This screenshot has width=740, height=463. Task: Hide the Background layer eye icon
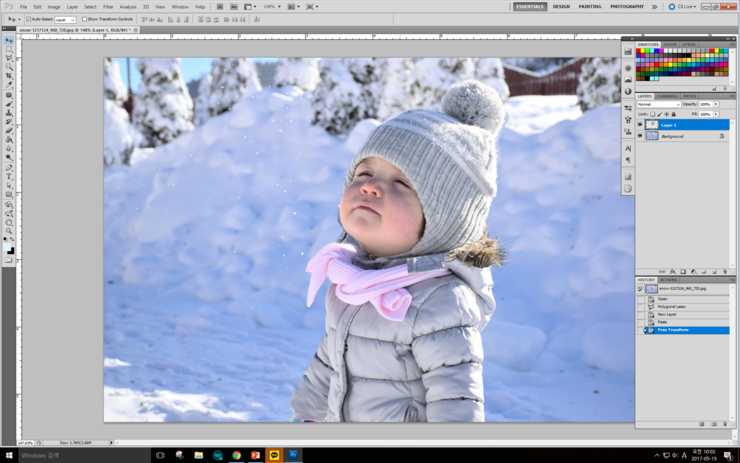[640, 136]
